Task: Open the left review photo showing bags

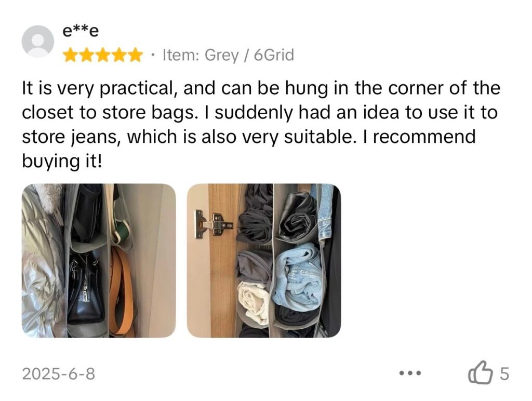Action: (x=99, y=261)
